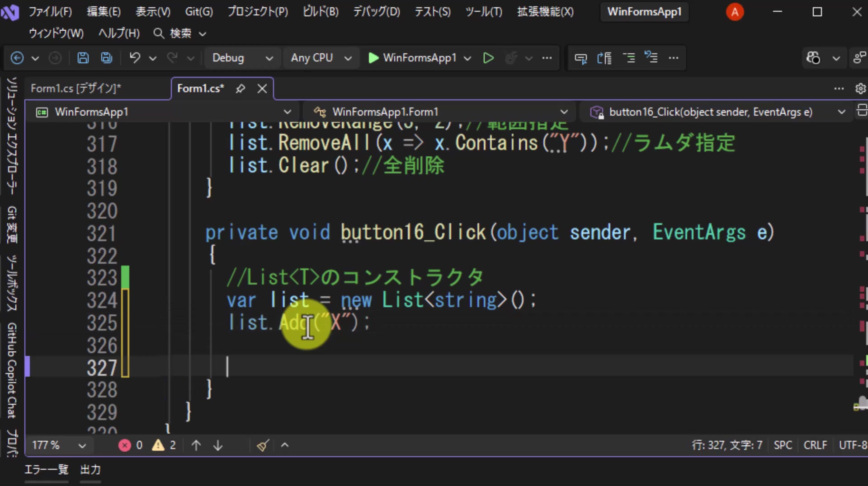This screenshot has height=486, width=868.
Task: Click the uncomment selection toolbar icon
Action: click(651, 58)
